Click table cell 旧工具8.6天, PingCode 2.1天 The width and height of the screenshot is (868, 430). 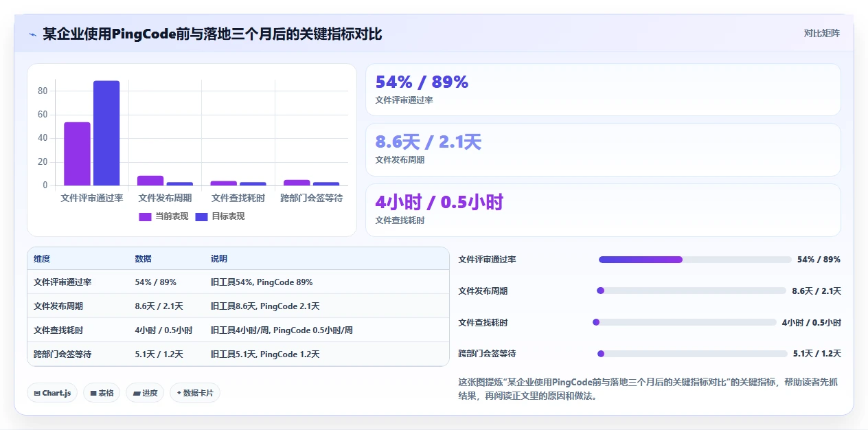coord(265,306)
